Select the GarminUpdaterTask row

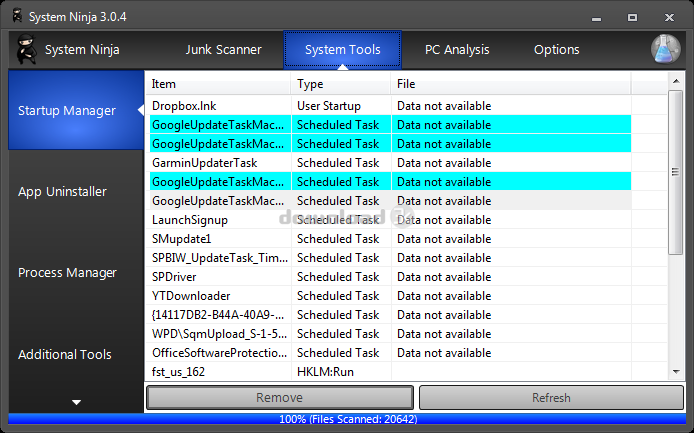(x=389, y=163)
